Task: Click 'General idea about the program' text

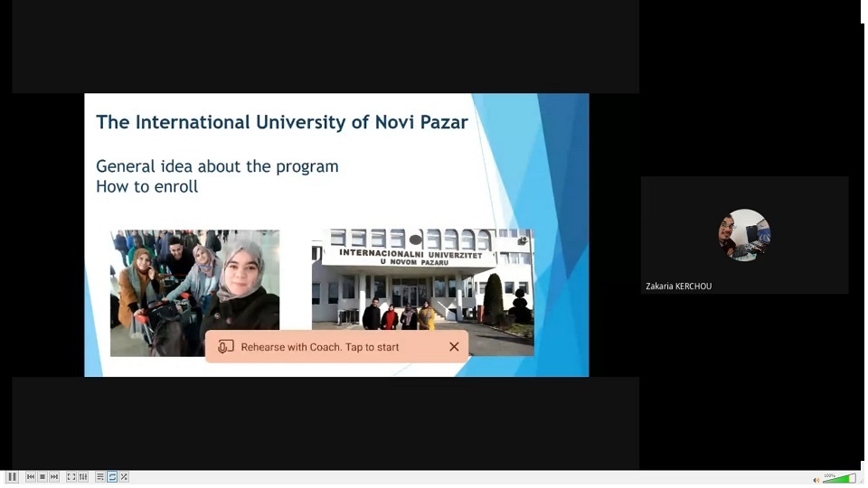Action: 217,166
